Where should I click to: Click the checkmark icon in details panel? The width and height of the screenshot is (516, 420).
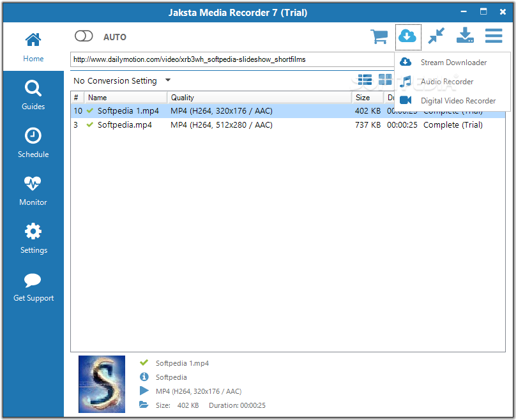point(144,363)
